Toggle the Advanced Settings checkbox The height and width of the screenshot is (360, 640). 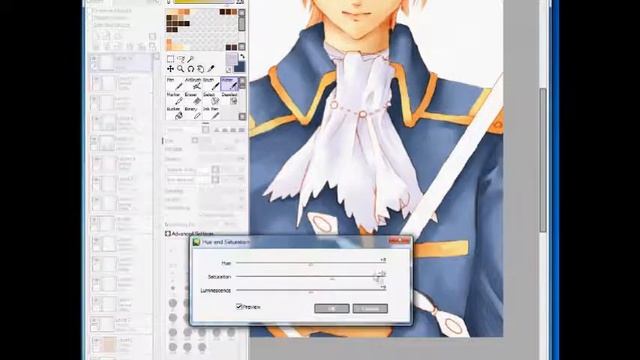(x=168, y=233)
